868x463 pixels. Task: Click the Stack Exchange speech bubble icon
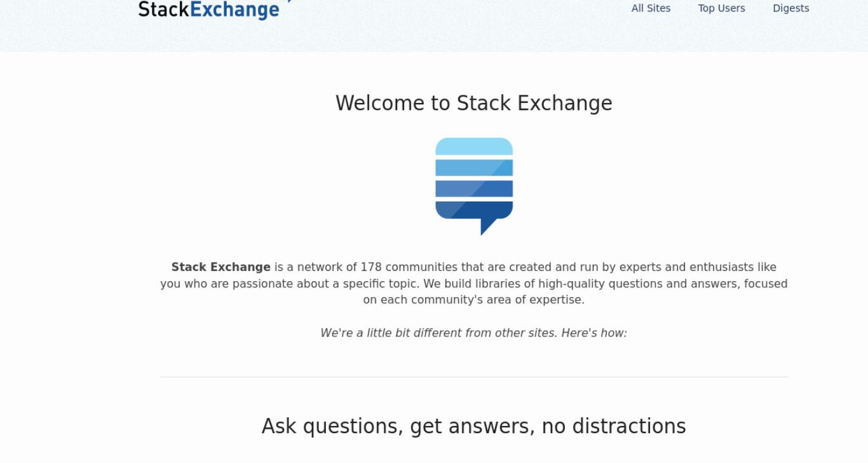[474, 186]
